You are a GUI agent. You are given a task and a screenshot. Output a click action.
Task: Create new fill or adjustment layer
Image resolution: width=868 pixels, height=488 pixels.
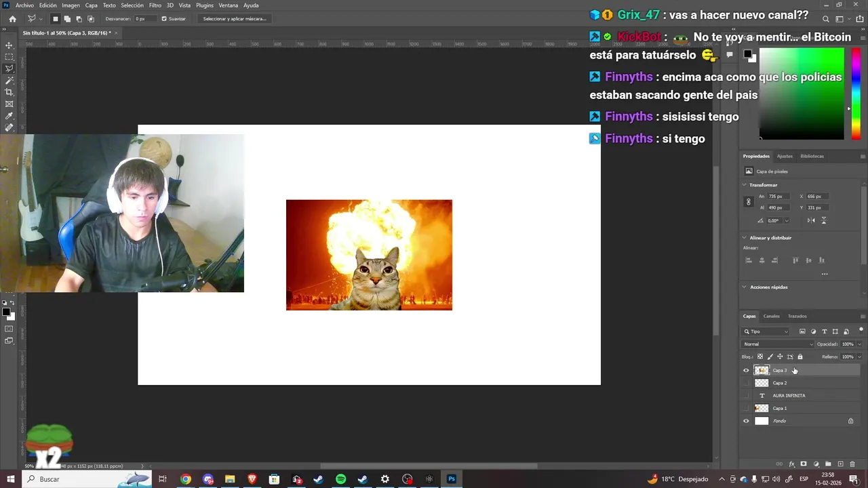816,464
